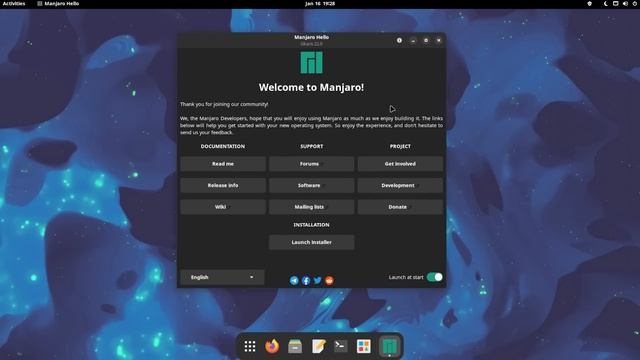Image resolution: width=640 pixels, height=360 pixels.
Task: Open volume indicator in top bar
Action: pos(625,4)
